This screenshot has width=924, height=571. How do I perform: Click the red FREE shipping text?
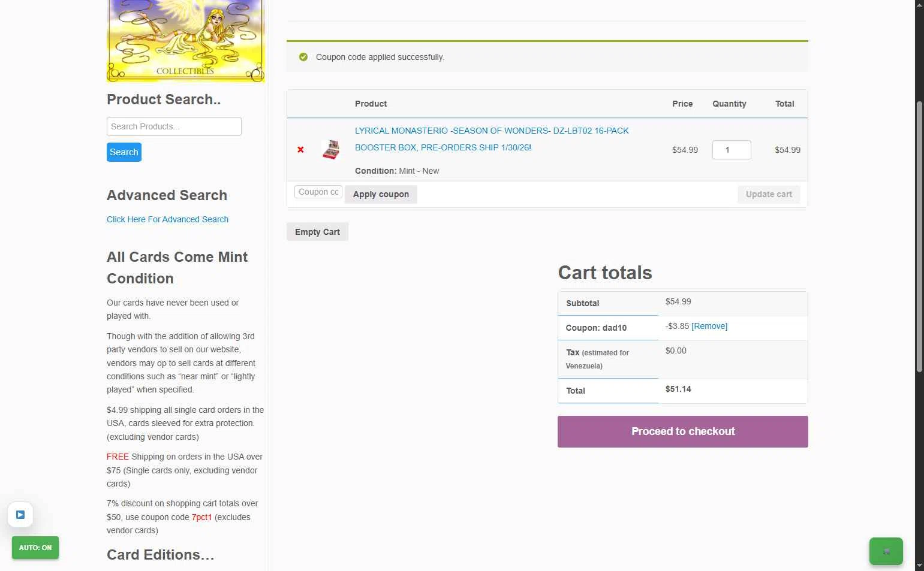click(118, 457)
